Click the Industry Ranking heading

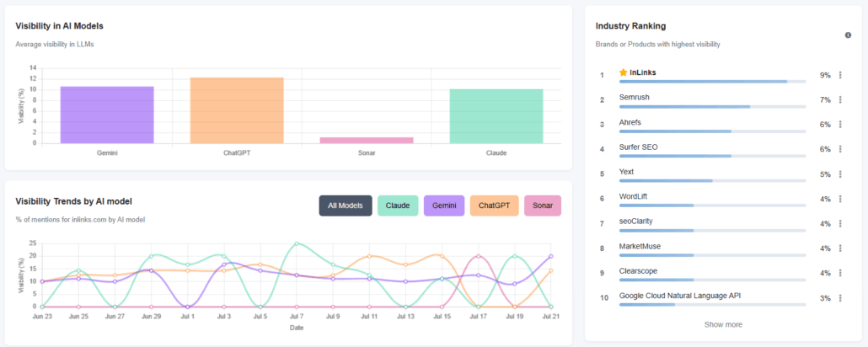tap(630, 26)
